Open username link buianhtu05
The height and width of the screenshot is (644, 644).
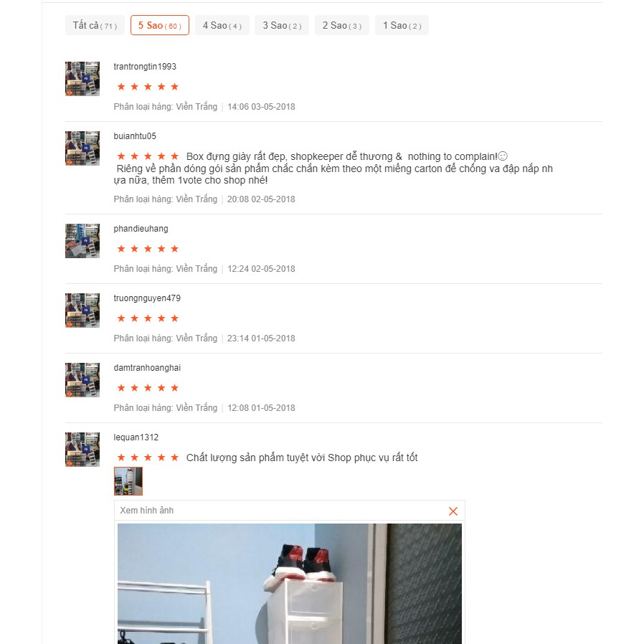pyautogui.click(x=135, y=136)
